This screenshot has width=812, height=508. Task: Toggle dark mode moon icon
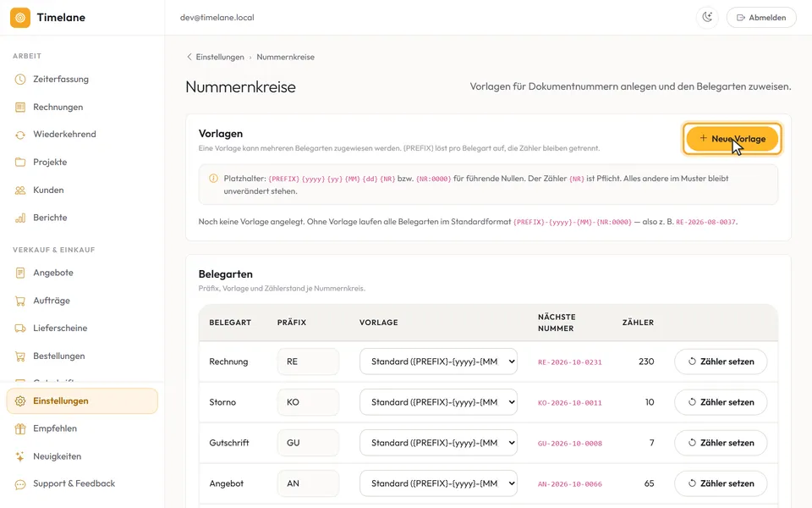707,17
